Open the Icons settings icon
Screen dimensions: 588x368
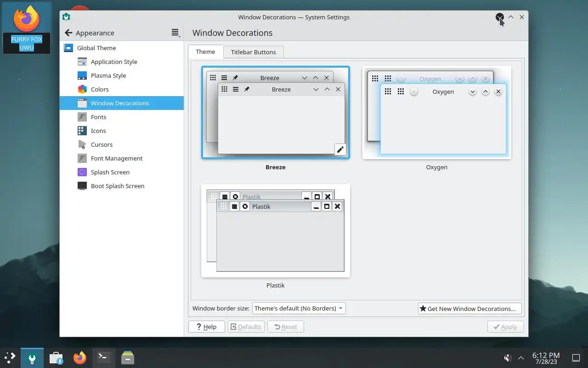(x=82, y=131)
